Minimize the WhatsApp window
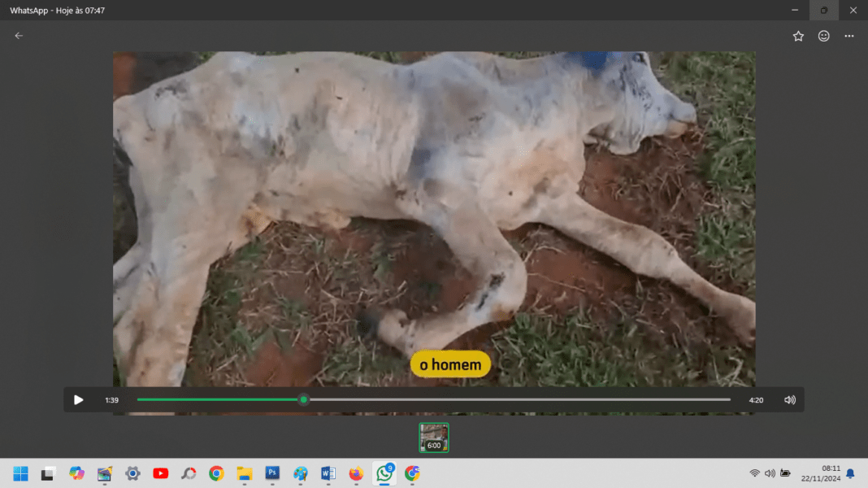Viewport: 868px width, 488px height. tap(795, 10)
